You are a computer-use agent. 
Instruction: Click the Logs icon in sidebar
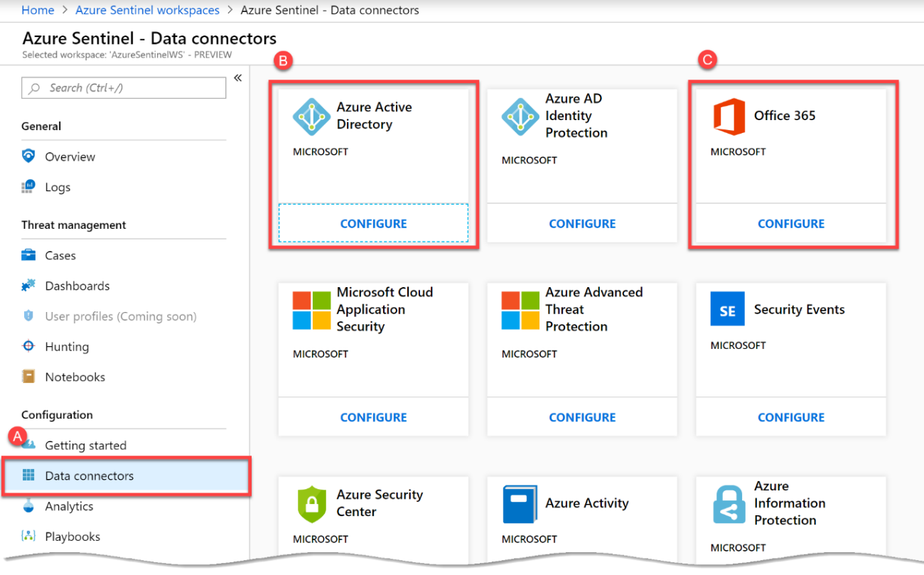28,187
